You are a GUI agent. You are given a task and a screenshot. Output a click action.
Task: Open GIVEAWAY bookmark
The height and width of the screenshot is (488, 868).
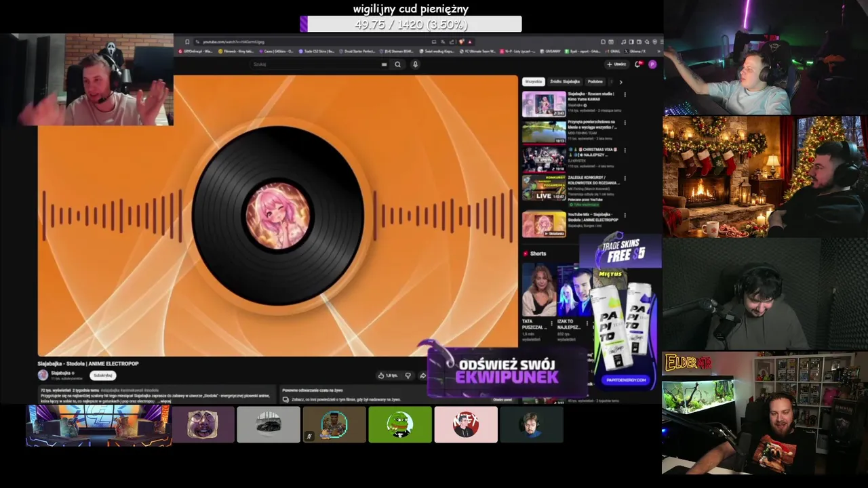(552, 52)
